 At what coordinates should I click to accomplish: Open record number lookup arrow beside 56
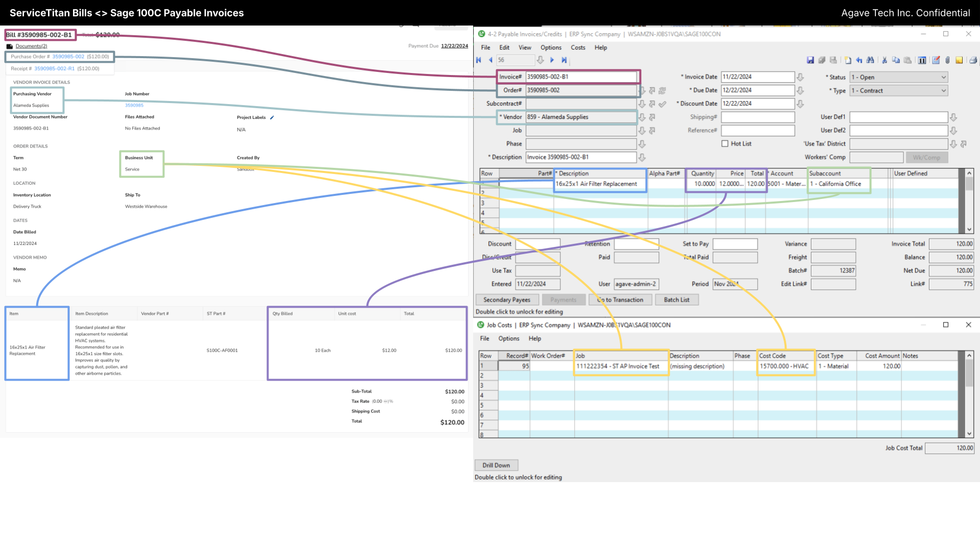click(540, 60)
